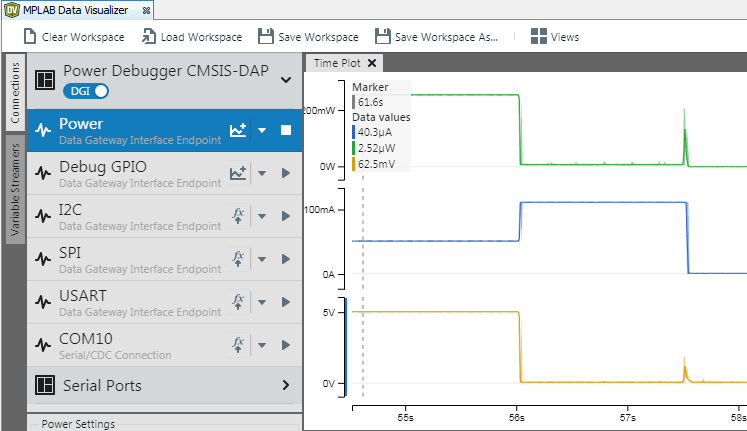This screenshot has width=747, height=431.
Task: Open the SPI endpoint dropdown arrow
Action: point(262,259)
